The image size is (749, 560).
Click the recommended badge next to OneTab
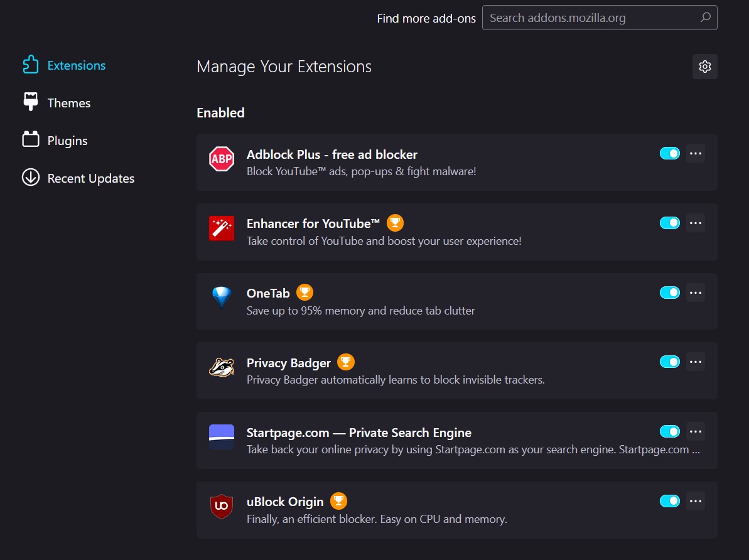(x=305, y=292)
